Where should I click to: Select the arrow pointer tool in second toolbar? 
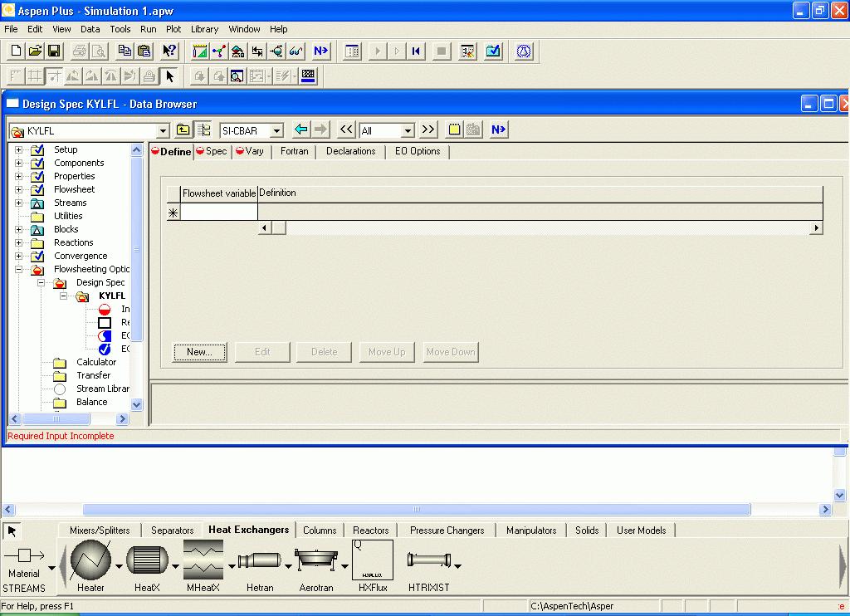tap(169, 76)
